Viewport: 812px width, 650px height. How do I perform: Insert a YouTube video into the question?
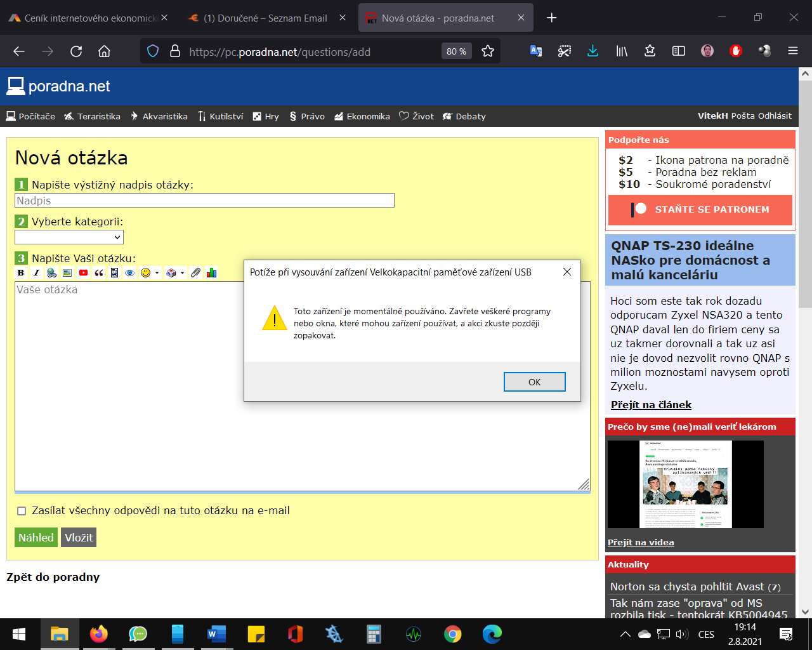[x=83, y=273]
